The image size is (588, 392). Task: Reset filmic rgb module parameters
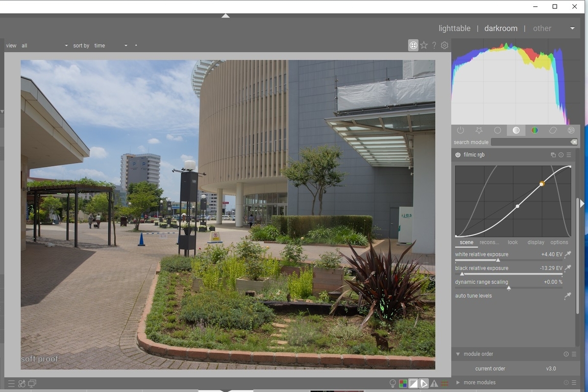click(561, 155)
